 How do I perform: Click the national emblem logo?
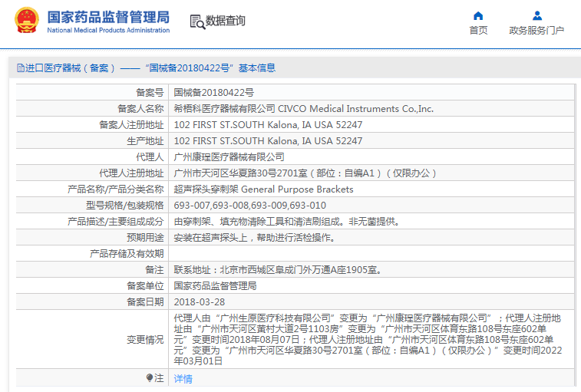(27, 21)
